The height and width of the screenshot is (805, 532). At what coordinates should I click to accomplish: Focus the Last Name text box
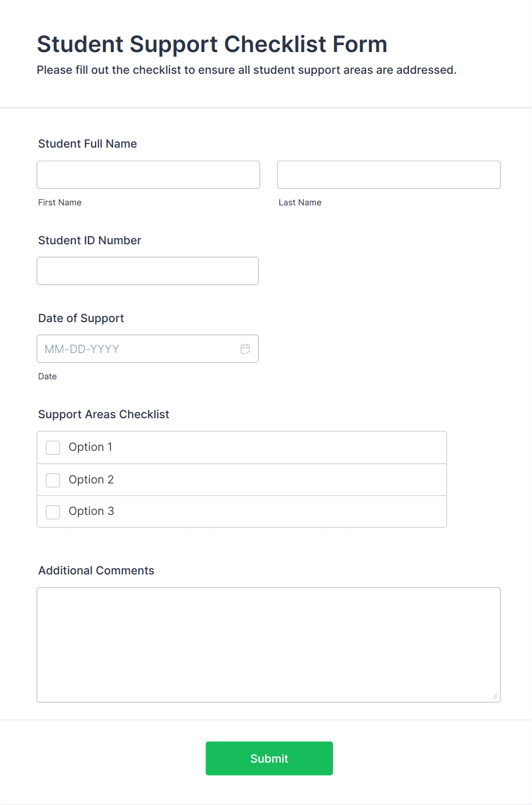(388, 175)
